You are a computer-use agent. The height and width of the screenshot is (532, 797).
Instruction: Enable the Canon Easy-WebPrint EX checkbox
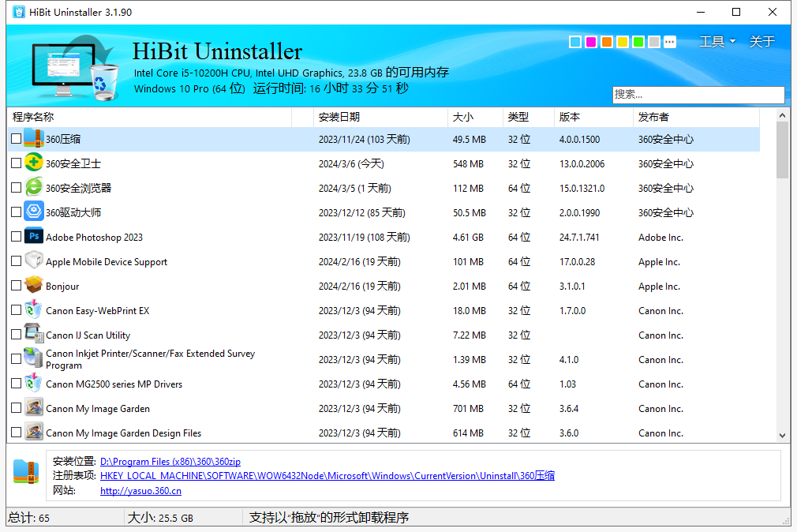click(x=16, y=309)
